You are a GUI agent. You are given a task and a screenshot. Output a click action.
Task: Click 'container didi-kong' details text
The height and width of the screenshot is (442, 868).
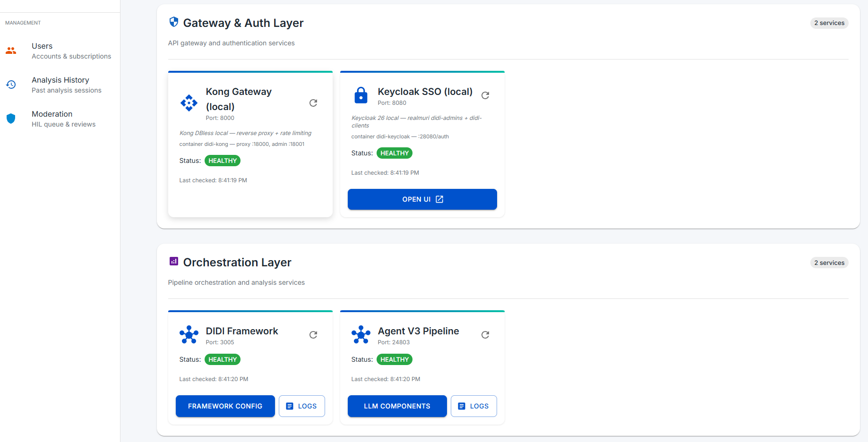pos(242,144)
